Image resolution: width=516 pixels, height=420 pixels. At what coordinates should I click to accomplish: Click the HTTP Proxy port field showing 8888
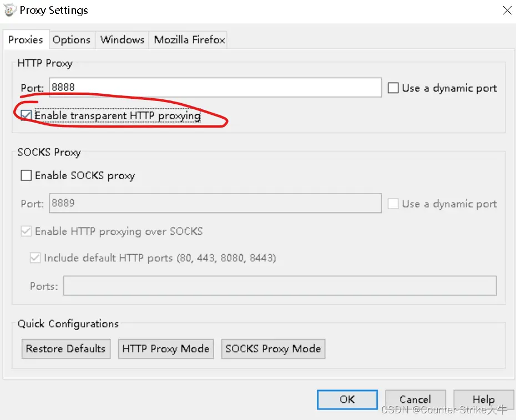[215, 87]
